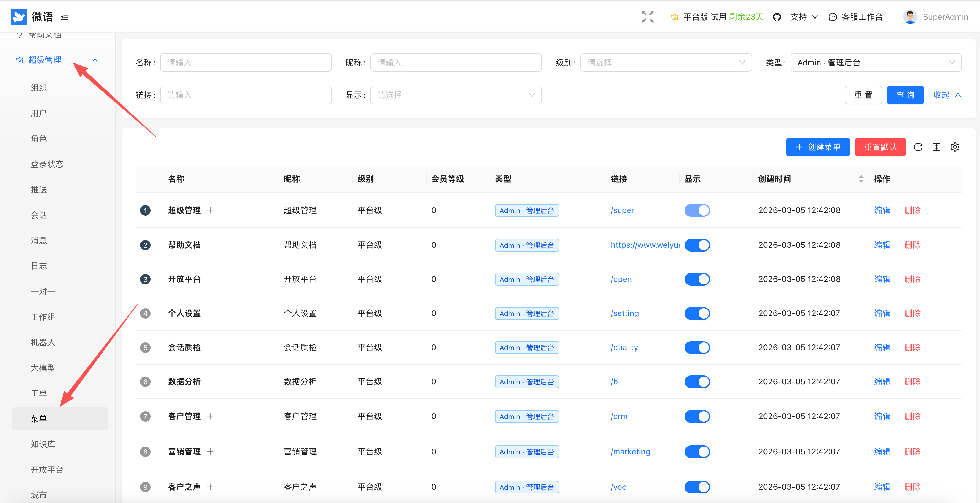Toggle display switch for 超级管理 row
The height and width of the screenshot is (503, 980).
pos(697,210)
